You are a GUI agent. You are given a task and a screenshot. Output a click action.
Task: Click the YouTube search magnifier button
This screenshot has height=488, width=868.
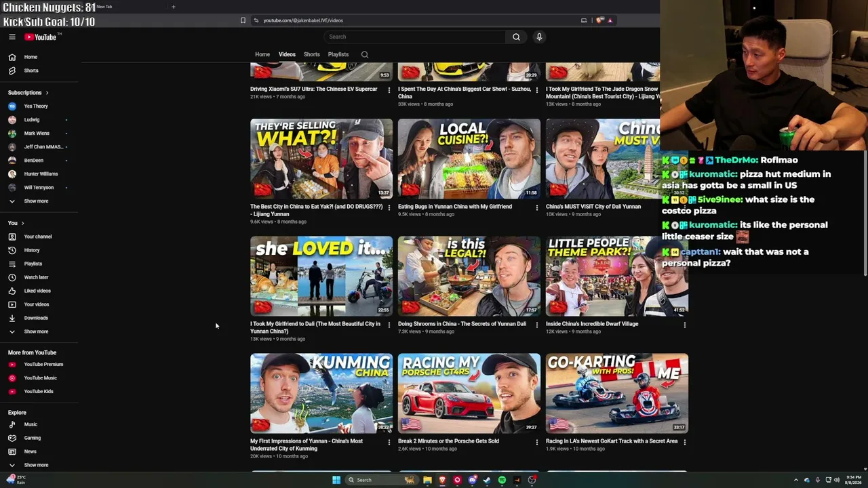(516, 37)
